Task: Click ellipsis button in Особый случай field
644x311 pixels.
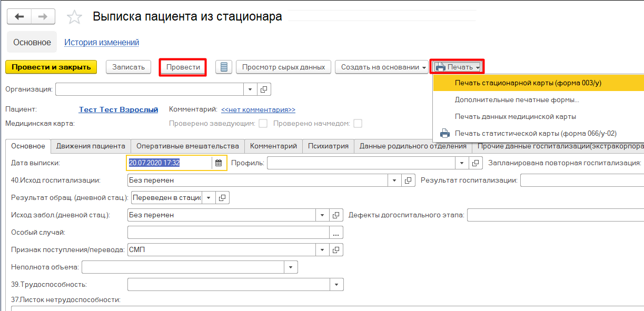Action: (x=336, y=232)
